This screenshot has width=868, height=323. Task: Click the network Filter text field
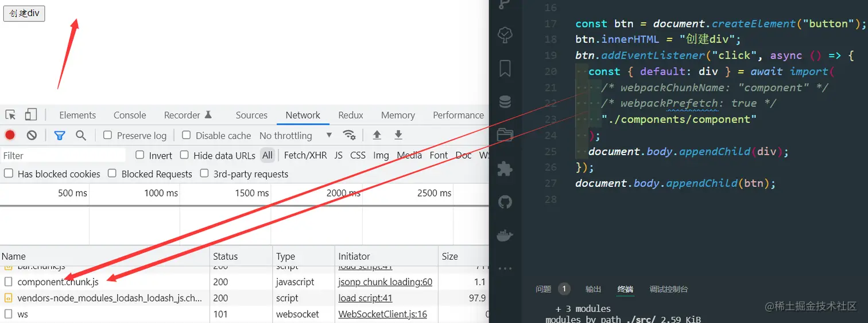(63, 155)
